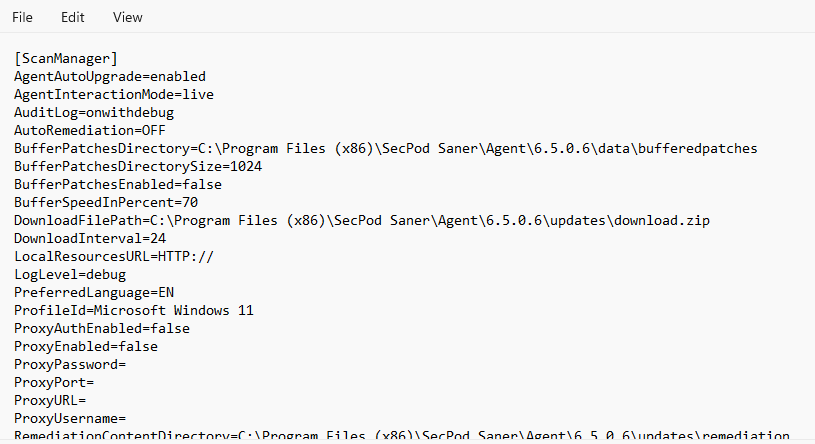Click the ProxyUsername= line

pos(70,418)
